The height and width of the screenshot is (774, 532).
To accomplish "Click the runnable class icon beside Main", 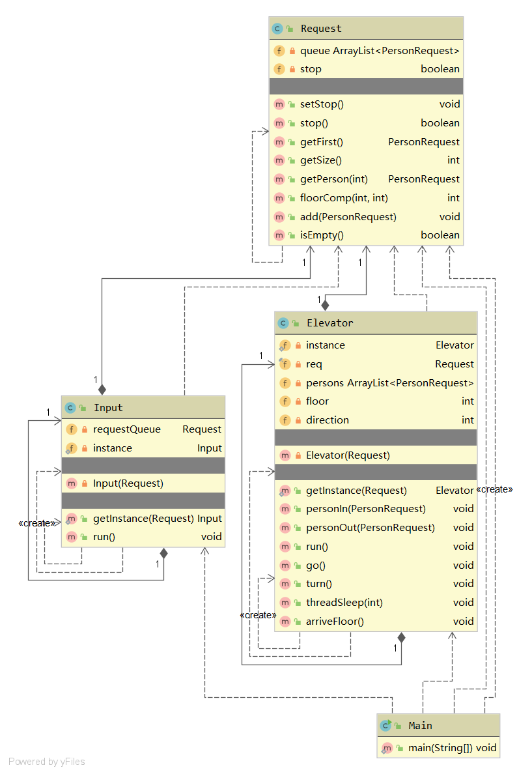I will pos(386,726).
